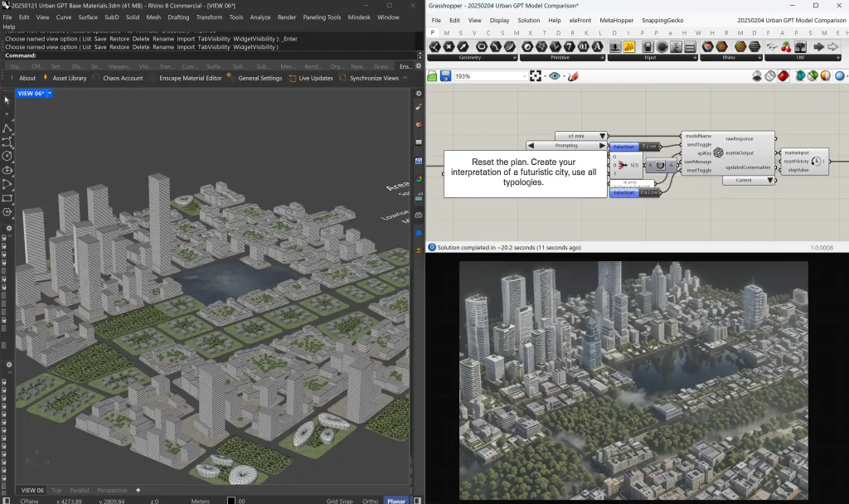
Task: Toggle the FalseStart False reset toggle
Action: pos(635,192)
